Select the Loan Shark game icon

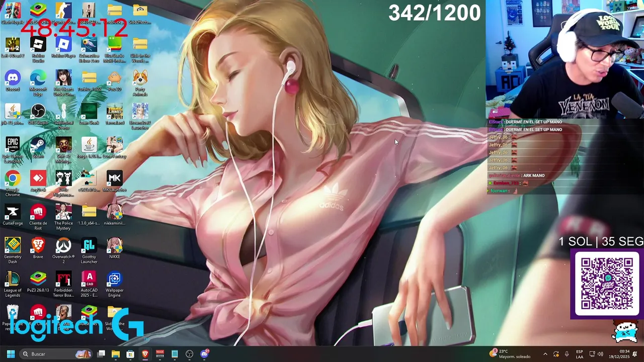89,114
